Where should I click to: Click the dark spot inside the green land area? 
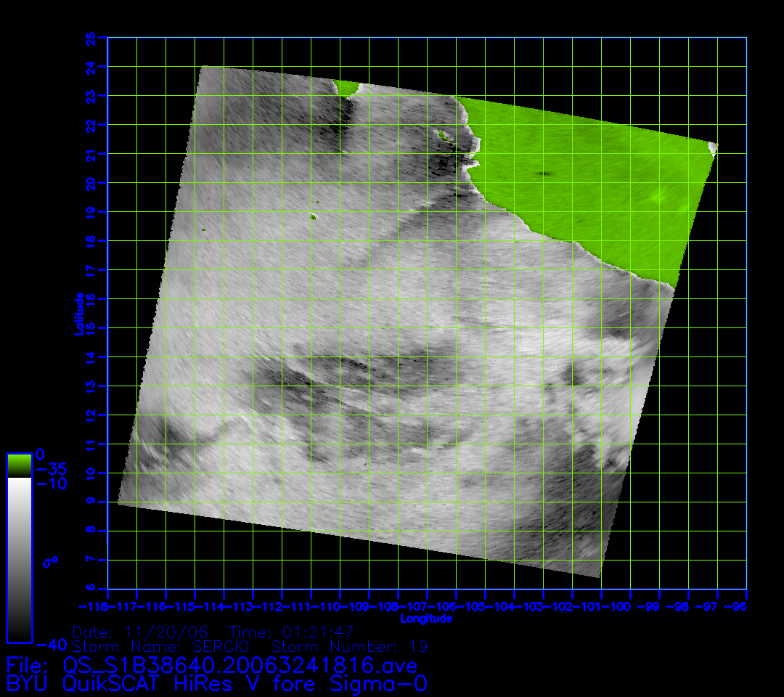pos(543,174)
